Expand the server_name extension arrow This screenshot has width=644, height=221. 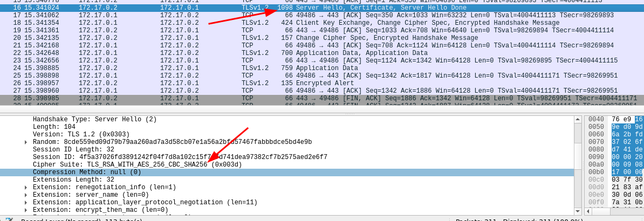point(26,195)
